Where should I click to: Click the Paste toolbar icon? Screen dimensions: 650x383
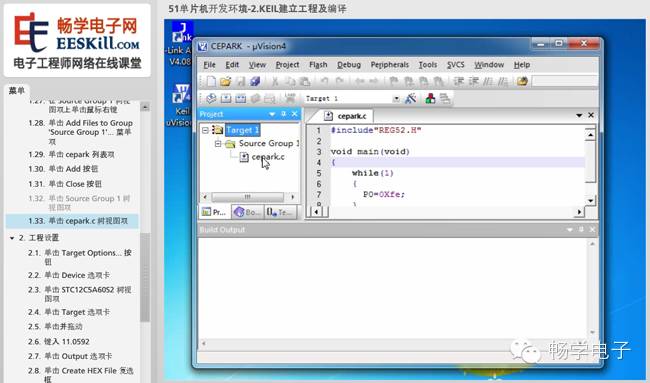pos(305,81)
